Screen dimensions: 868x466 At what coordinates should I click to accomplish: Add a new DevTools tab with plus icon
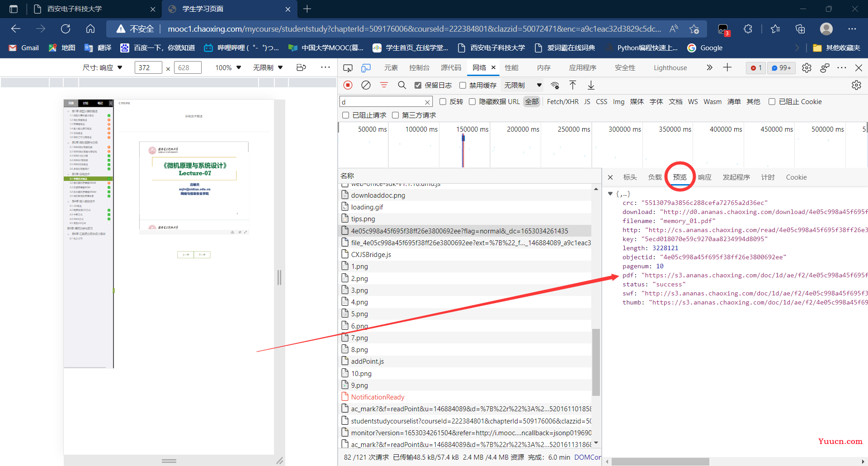727,67
